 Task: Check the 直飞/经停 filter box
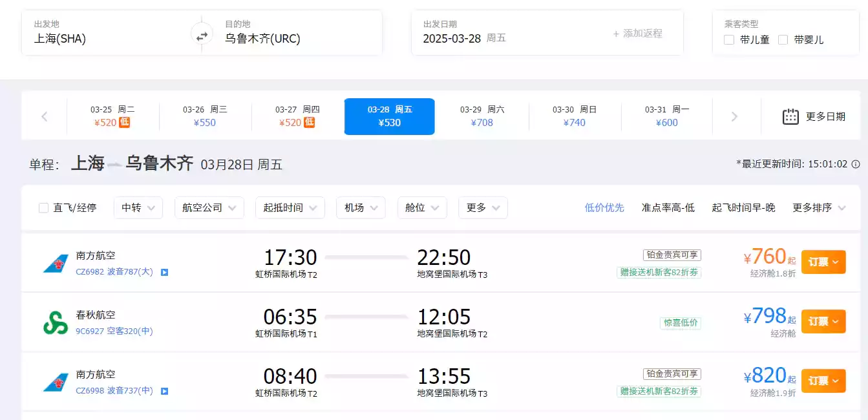[44, 208]
